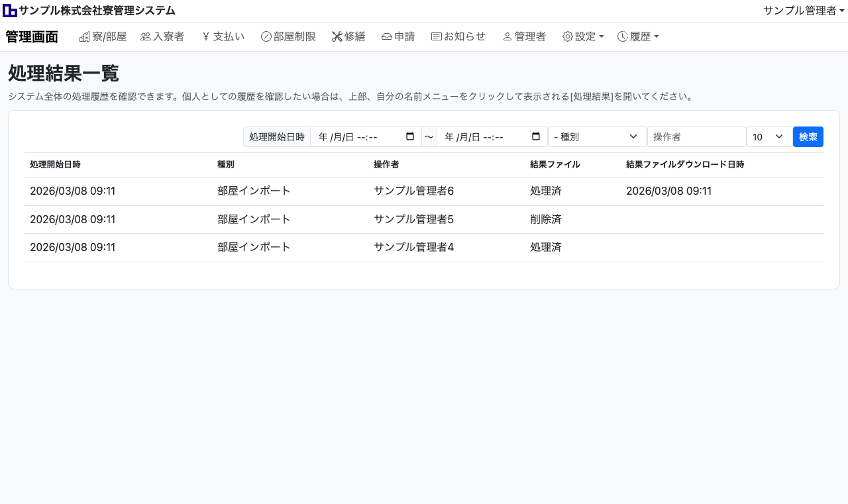Focus the 操作者 operator input field

tap(696, 136)
